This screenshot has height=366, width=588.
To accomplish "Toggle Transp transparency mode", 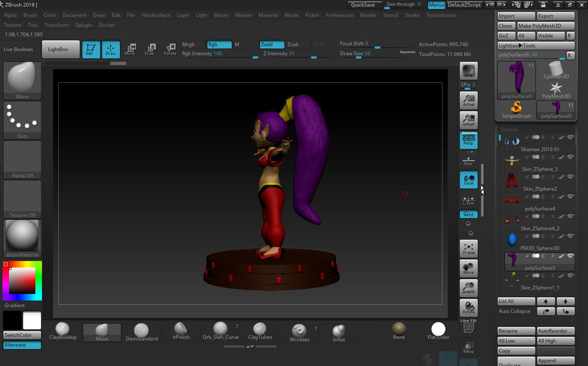I will pyautogui.click(x=469, y=347).
